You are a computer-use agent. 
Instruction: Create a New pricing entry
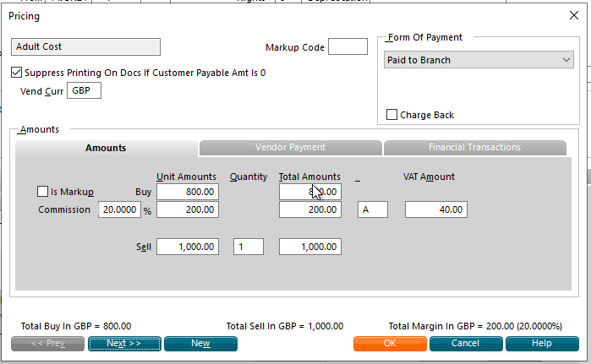point(200,343)
